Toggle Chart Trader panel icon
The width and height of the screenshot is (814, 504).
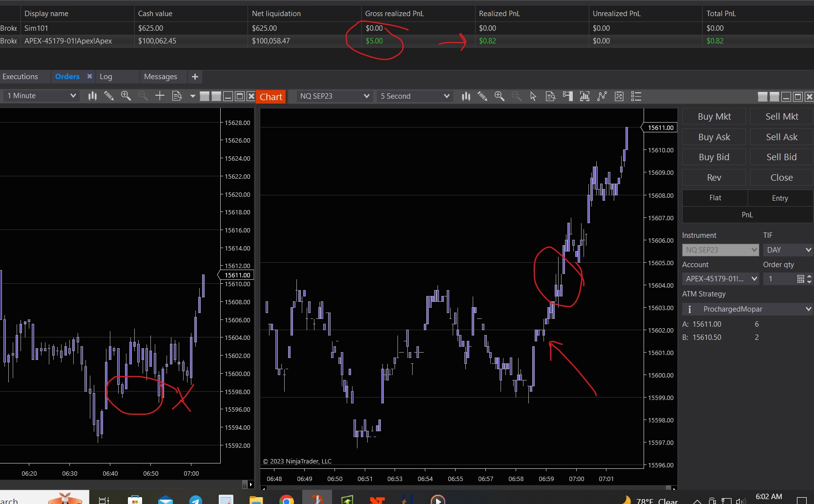(x=567, y=96)
